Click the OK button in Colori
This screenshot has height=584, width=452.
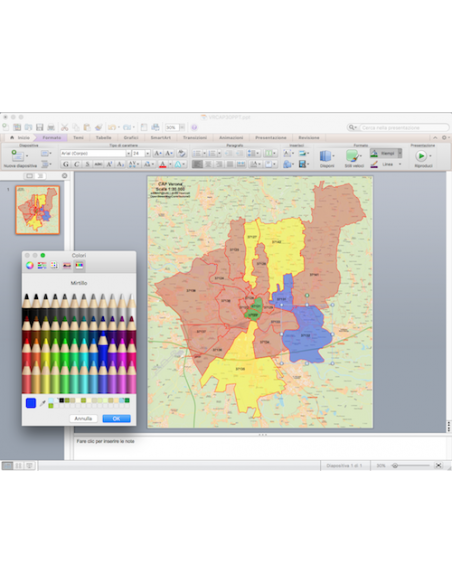tap(116, 419)
